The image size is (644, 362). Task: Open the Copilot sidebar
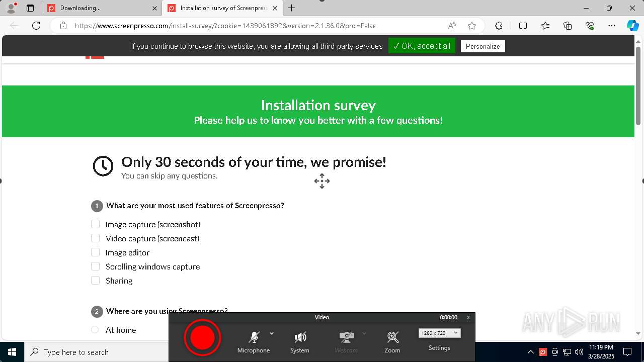[632, 26]
